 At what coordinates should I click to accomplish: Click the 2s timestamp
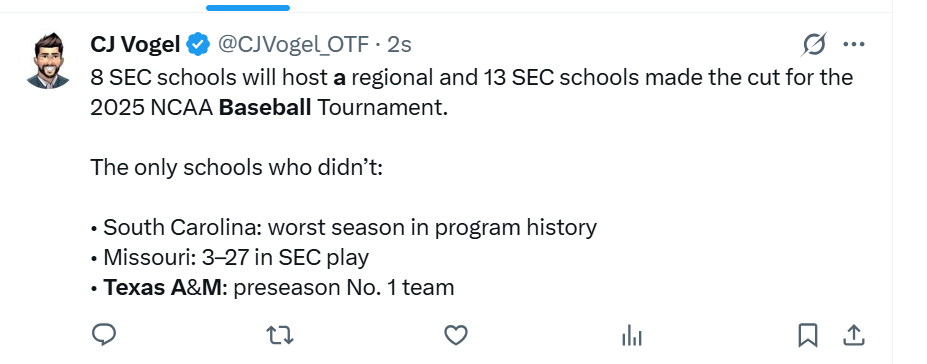click(x=399, y=45)
